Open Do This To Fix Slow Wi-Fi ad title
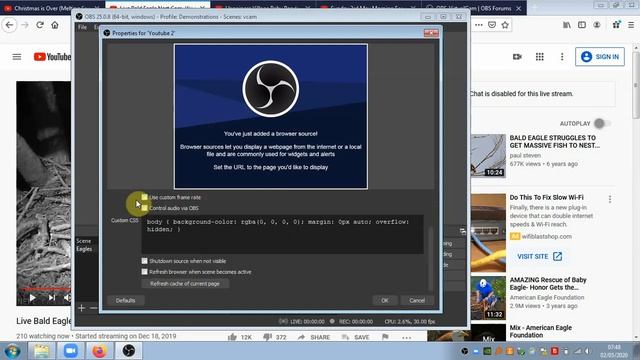The height and width of the screenshot is (360, 640). 547,197
